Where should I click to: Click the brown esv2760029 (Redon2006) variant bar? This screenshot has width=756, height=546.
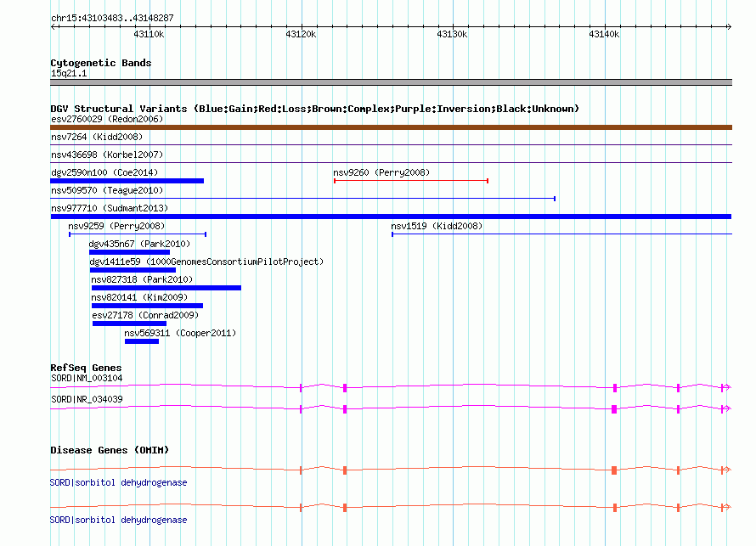click(391, 127)
